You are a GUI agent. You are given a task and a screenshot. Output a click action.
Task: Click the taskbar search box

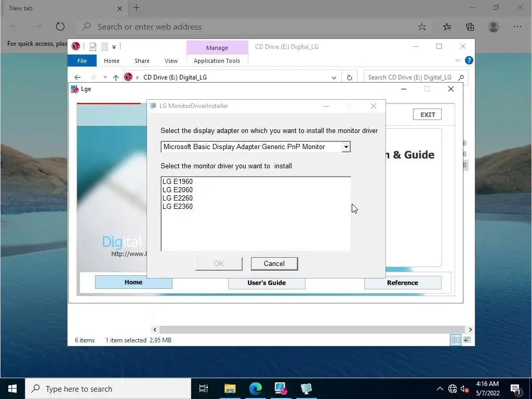[108, 389]
